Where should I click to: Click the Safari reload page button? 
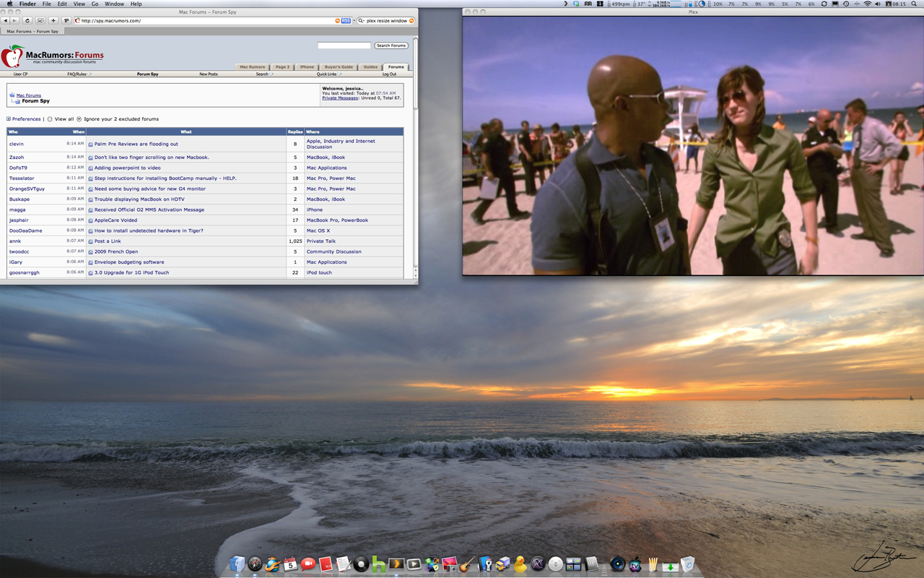[27, 21]
